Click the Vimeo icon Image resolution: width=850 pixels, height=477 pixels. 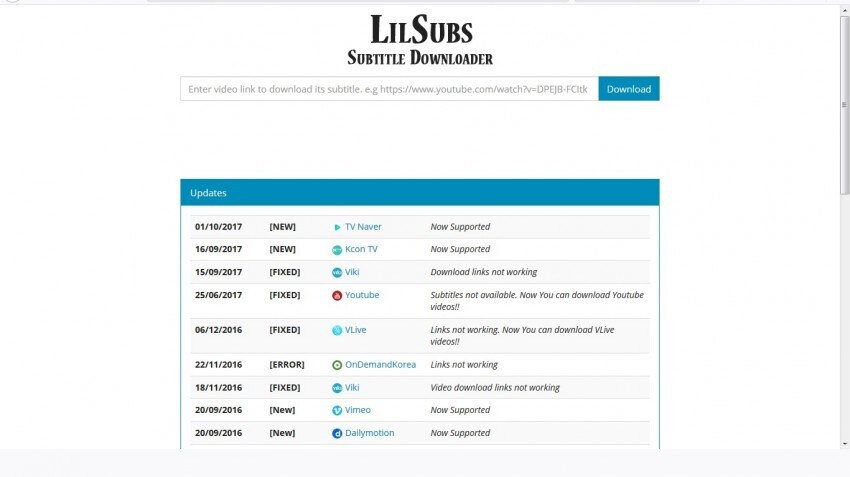pos(337,410)
